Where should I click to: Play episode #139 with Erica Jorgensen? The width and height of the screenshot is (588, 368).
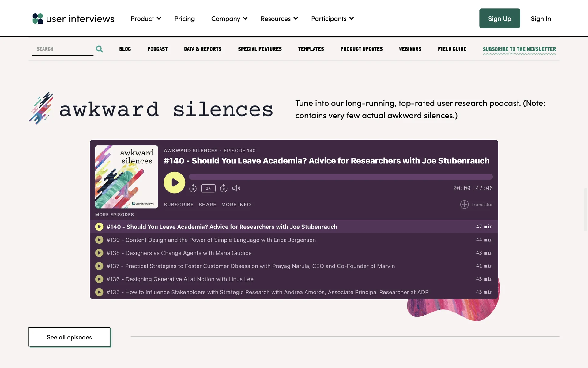point(99,240)
